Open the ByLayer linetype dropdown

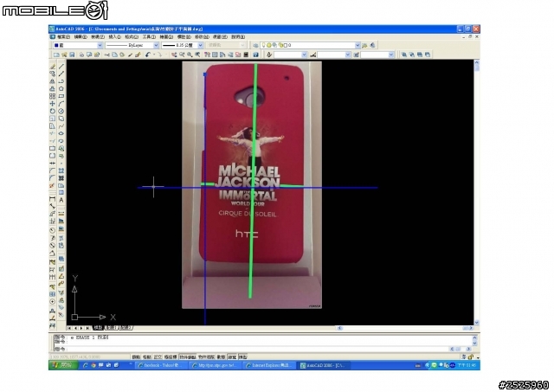coord(132,45)
